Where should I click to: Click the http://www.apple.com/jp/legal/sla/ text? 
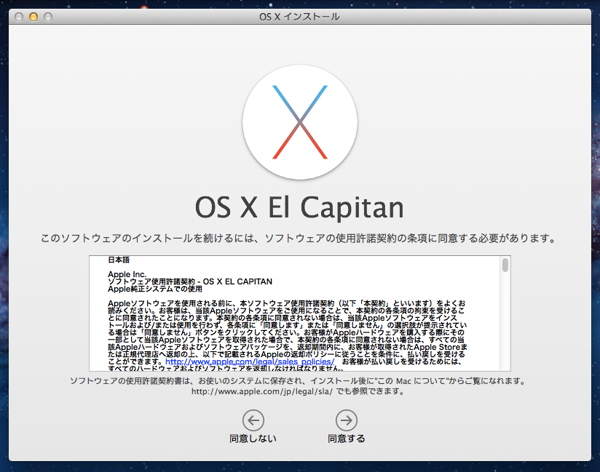(x=262, y=392)
